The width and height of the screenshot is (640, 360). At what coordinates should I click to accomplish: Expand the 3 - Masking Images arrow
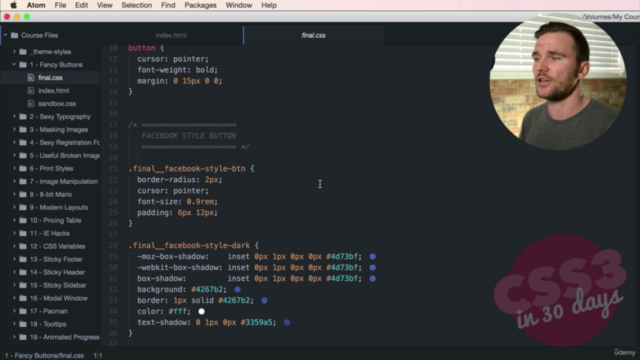pos(14,130)
